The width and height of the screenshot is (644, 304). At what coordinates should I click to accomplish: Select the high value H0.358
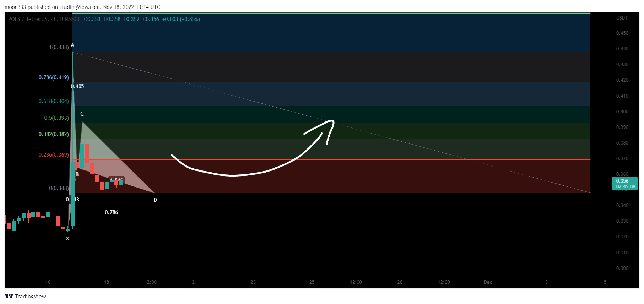[x=112, y=19]
